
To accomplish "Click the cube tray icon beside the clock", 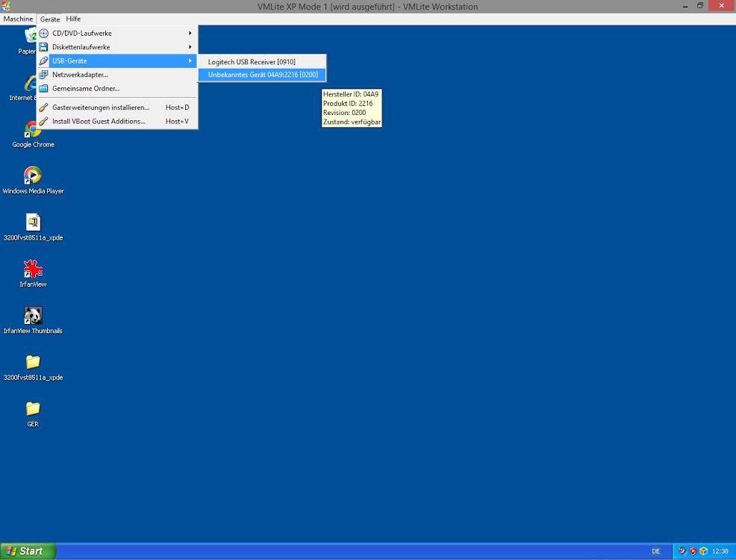I will pos(703,551).
